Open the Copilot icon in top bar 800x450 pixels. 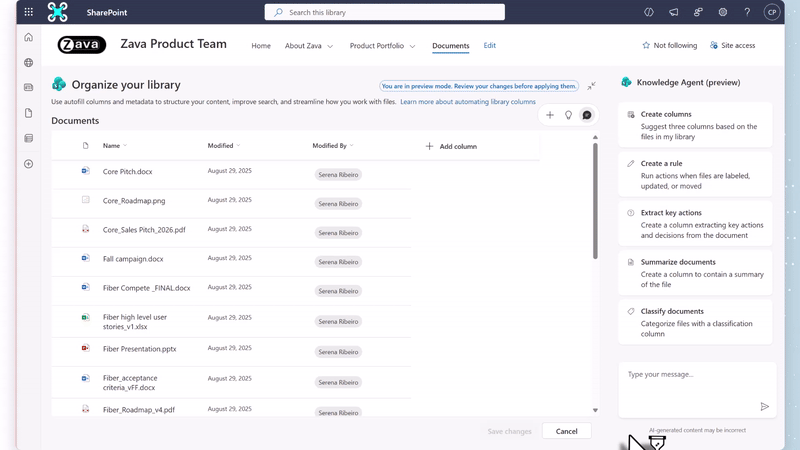point(648,12)
